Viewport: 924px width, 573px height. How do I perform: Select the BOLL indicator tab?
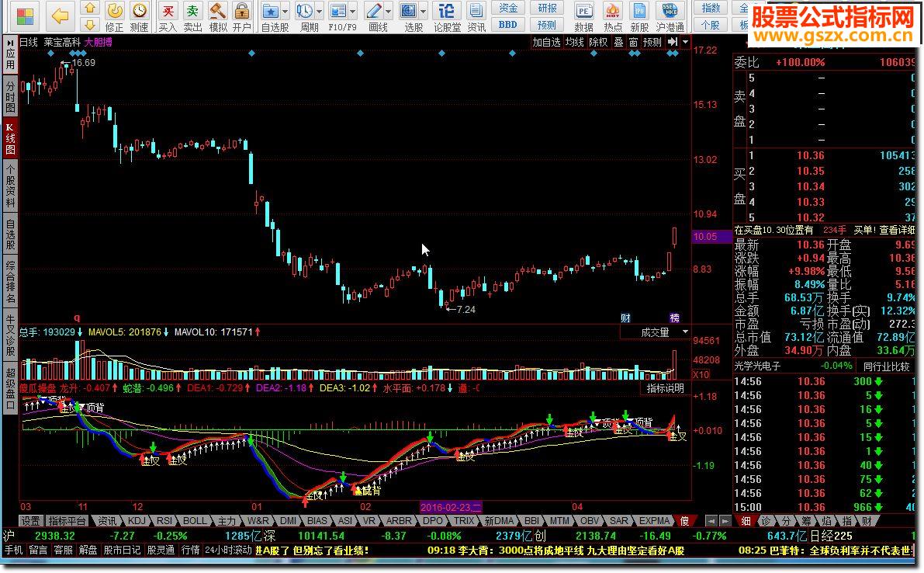tap(195, 520)
